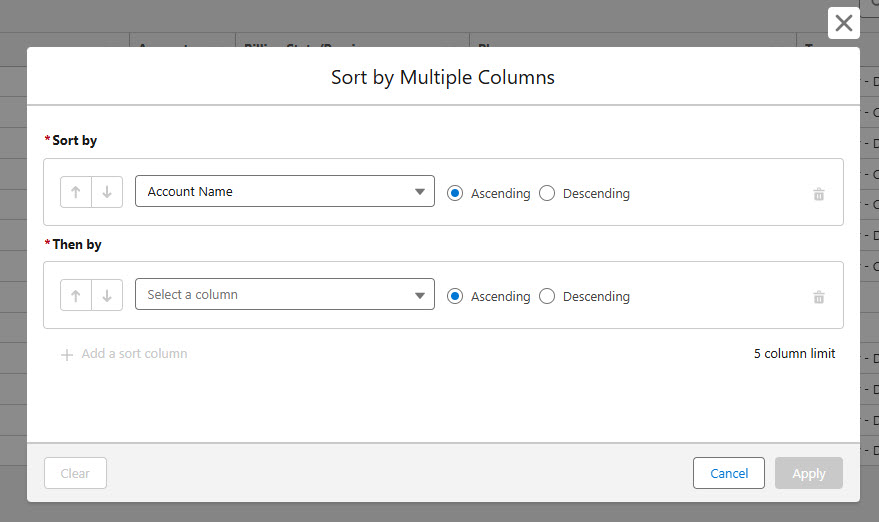
Task: Click the 'Then by' field label
Action: (77, 244)
